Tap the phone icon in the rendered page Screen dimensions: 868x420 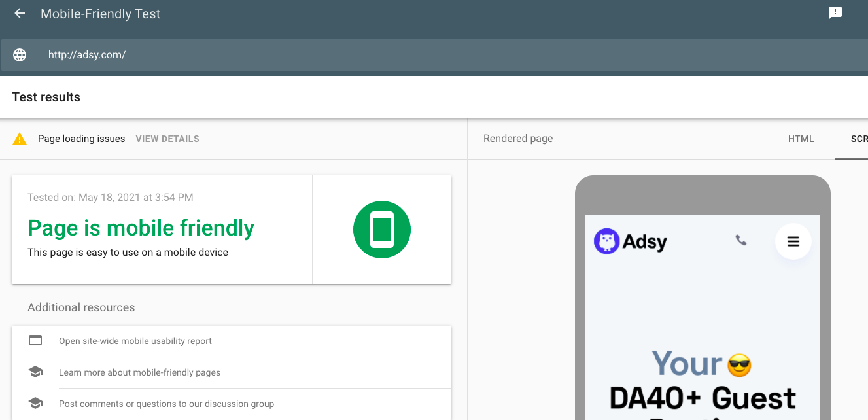pos(741,241)
